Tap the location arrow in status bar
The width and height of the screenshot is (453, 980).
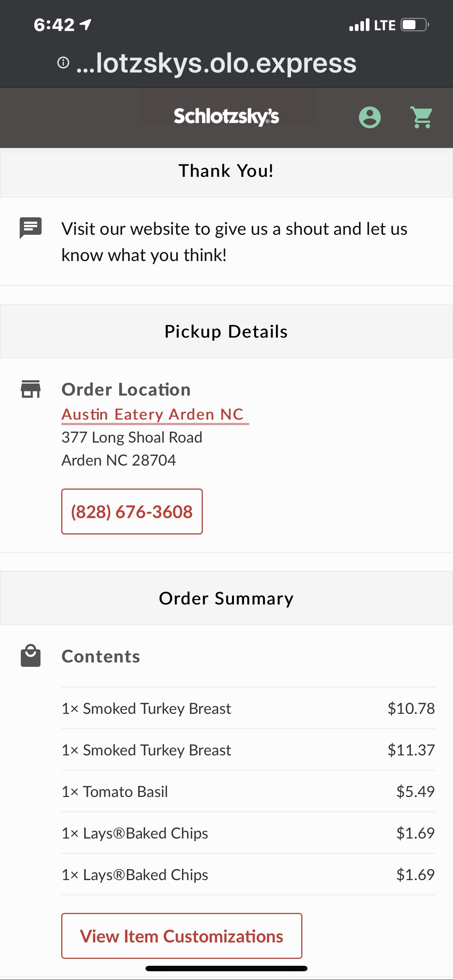click(86, 25)
